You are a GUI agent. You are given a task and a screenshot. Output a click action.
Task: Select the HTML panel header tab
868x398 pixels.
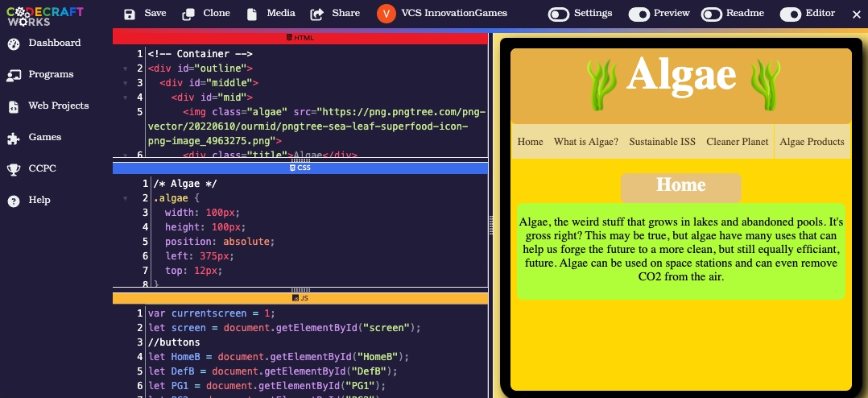(x=300, y=38)
